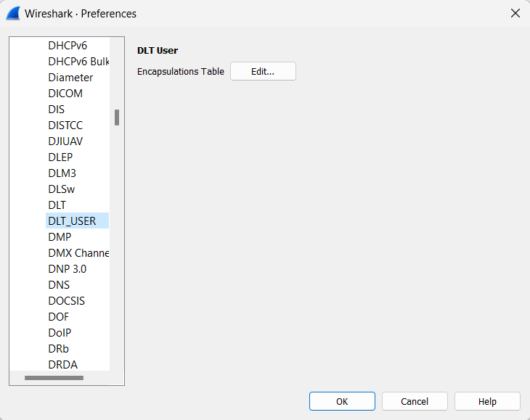Click the horizontal scrollbar thumb under protocol list
The width and height of the screenshot is (530, 420).
54,378
